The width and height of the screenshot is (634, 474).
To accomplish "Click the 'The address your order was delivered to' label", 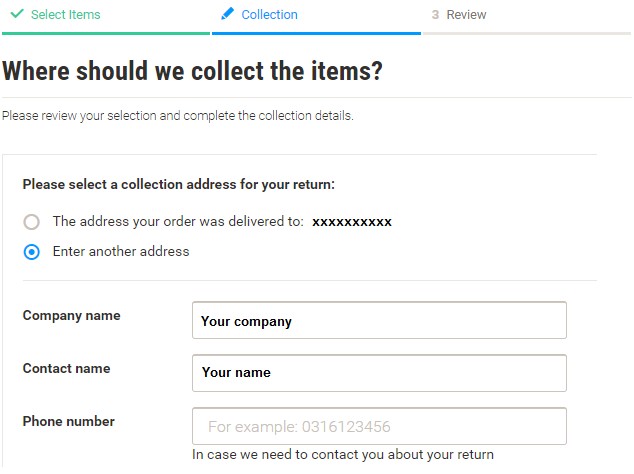I will coord(178,222).
